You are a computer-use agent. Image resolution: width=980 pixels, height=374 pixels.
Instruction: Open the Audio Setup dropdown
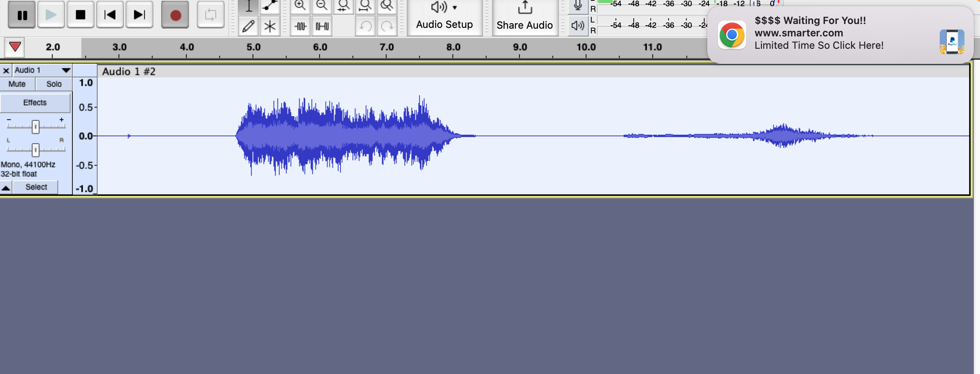click(444, 17)
